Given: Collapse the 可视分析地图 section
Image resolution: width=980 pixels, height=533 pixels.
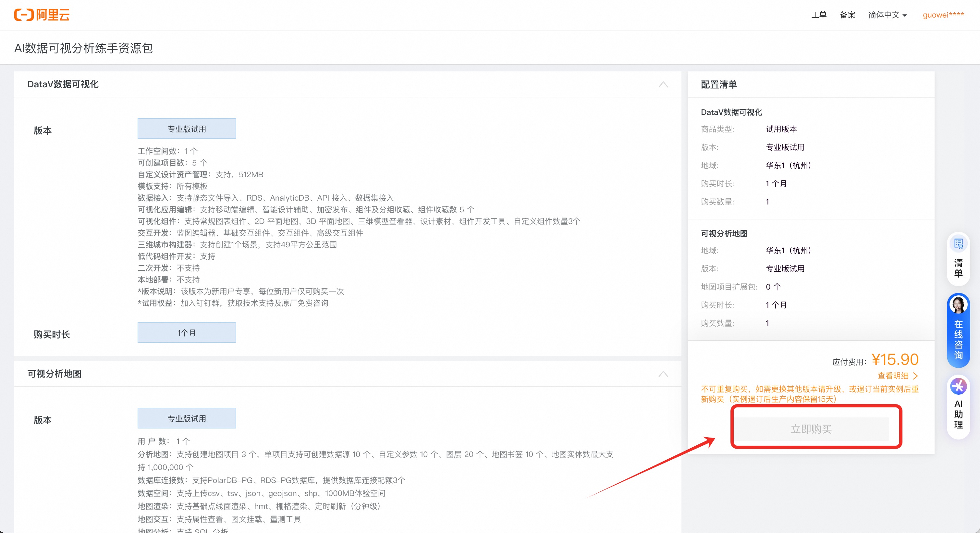Looking at the screenshot, I should [663, 374].
